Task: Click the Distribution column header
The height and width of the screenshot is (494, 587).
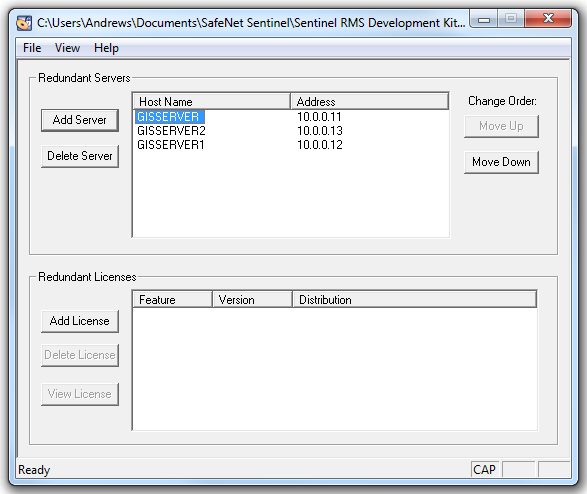Action: [414, 300]
